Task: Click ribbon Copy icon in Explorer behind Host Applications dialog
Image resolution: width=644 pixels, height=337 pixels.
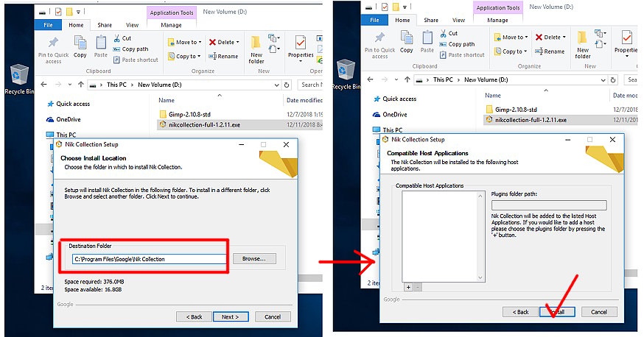Action: click(x=407, y=41)
